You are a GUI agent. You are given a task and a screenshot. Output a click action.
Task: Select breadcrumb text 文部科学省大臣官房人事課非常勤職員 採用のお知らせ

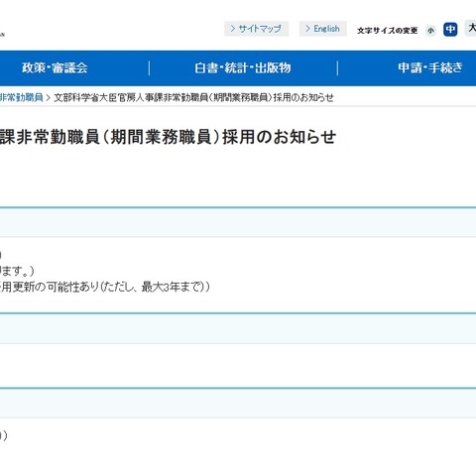click(193, 97)
